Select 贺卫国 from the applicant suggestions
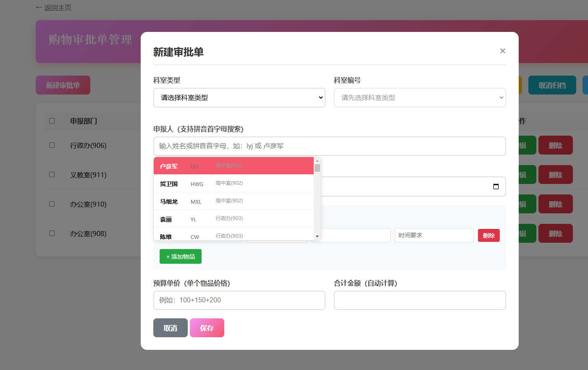Screen dimensions: 588x370 234,184
